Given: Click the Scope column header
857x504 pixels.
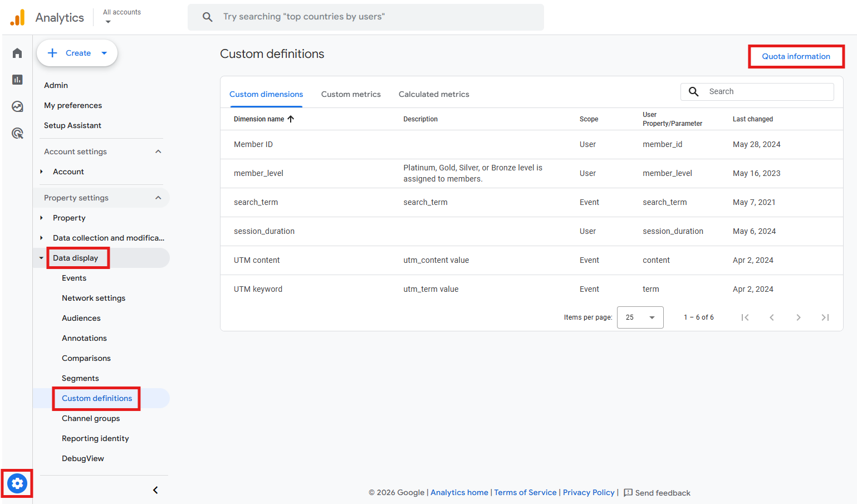Looking at the screenshot, I should coord(589,119).
